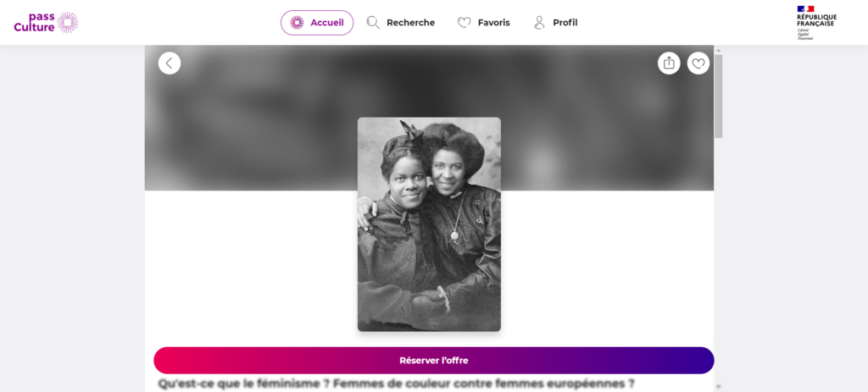
Task: Click the person icon beside Profil
Action: (539, 23)
